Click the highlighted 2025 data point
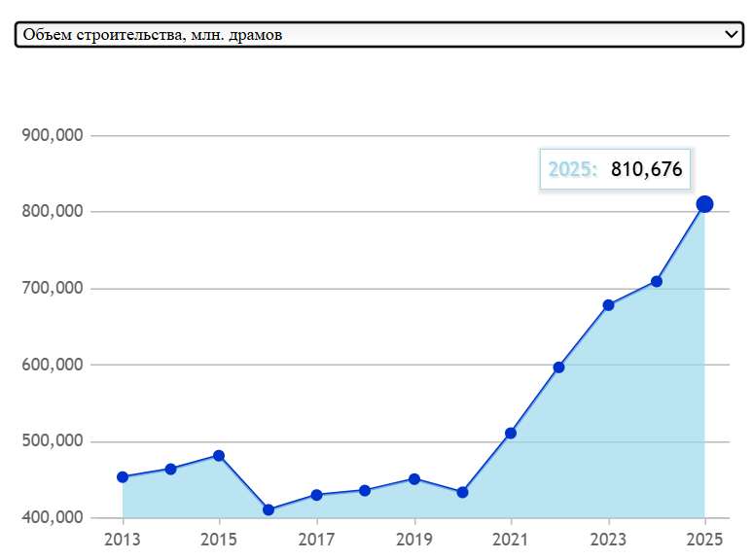This screenshot has height=560, width=752. (705, 204)
